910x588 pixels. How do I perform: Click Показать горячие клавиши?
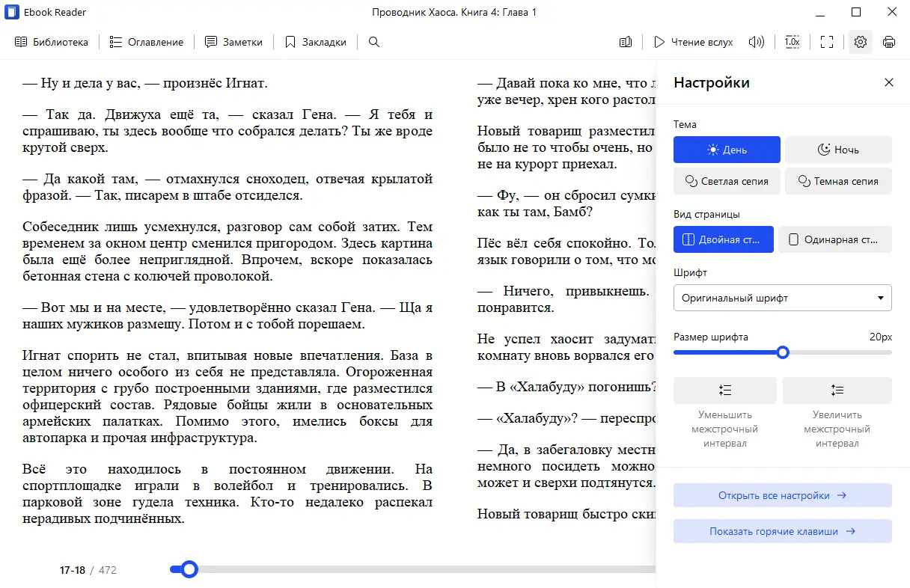click(782, 531)
